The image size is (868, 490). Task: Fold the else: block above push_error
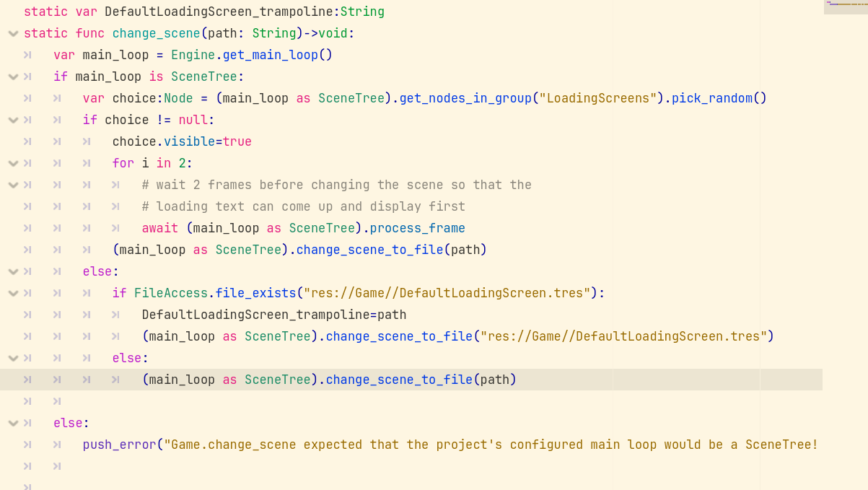13,423
